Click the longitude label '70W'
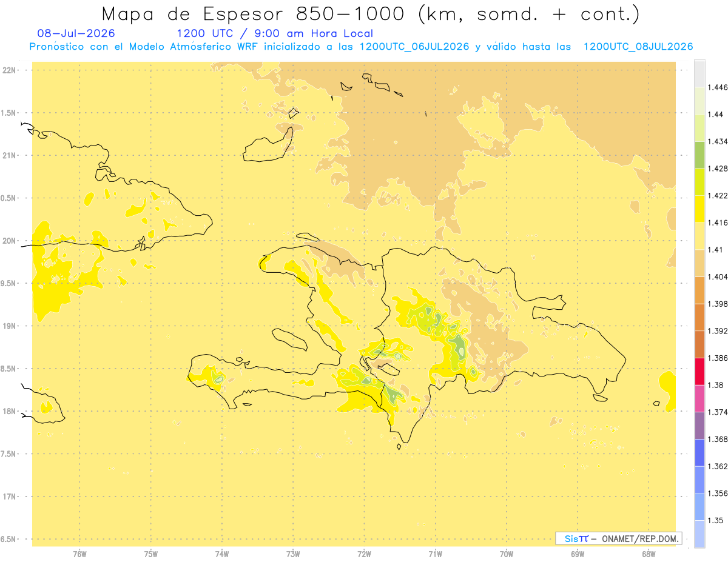 coord(507,554)
